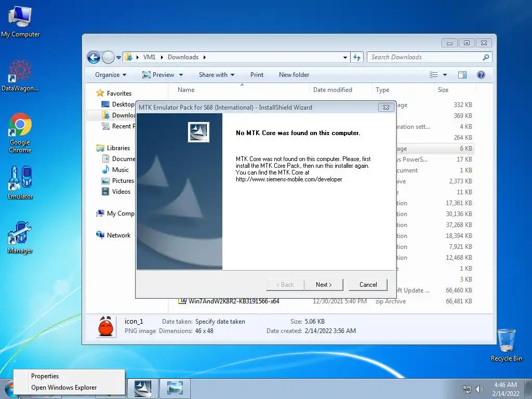Open the view options dropdown arrow
Image resolution: width=532 pixels, height=399 pixels.
[445, 75]
